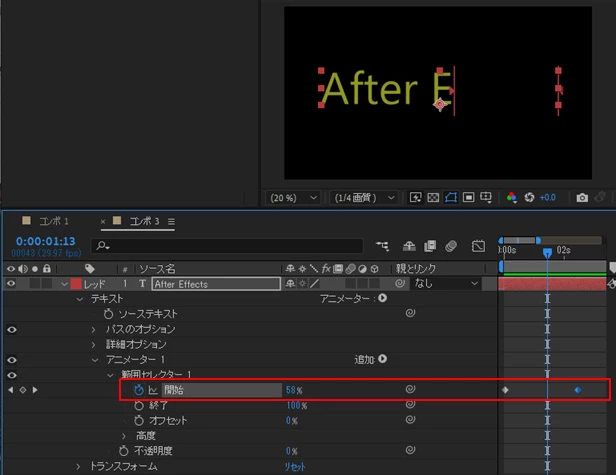Image resolution: width=616 pixels, height=475 pixels.
Task: Go to the next 開始 keyframe
Action: click(x=35, y=390)
